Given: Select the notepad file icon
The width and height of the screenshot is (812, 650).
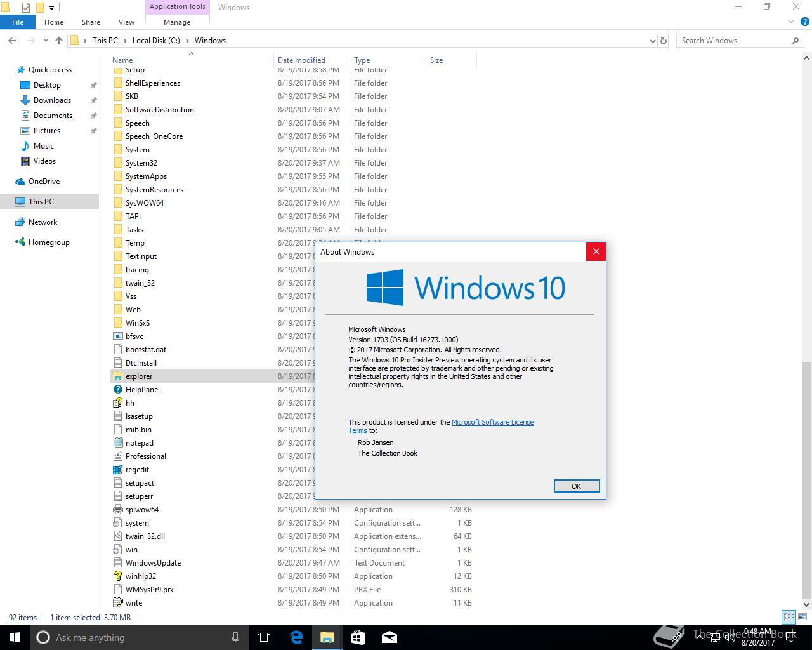Looking at the screenshot, I should point(117,443).
